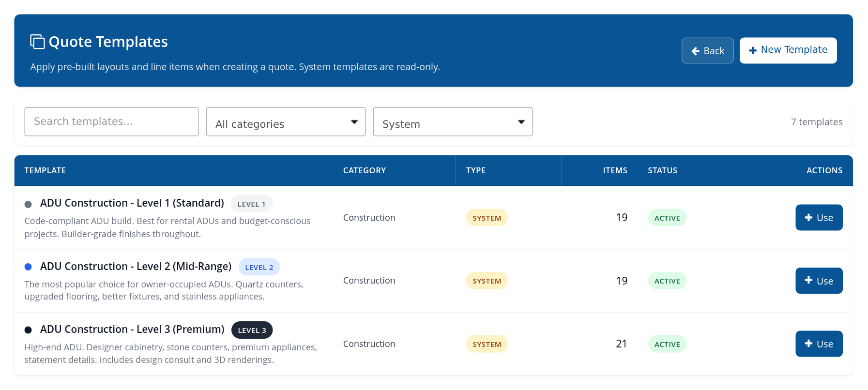Click the ITEMS column header
This screenshot has height=390, width=868.
point(615,170)
